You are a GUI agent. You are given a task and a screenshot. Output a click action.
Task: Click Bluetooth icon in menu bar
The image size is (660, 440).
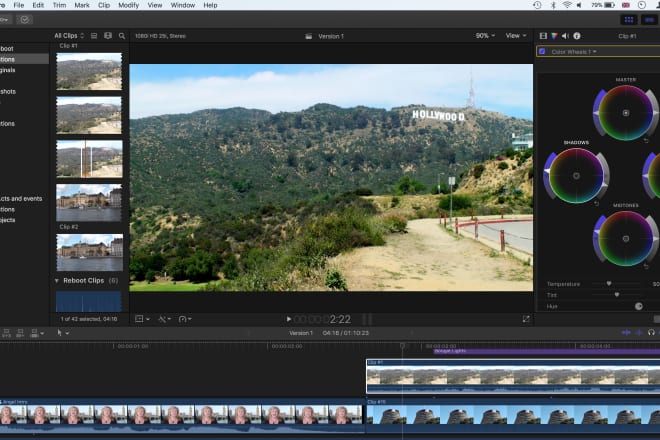553,5
